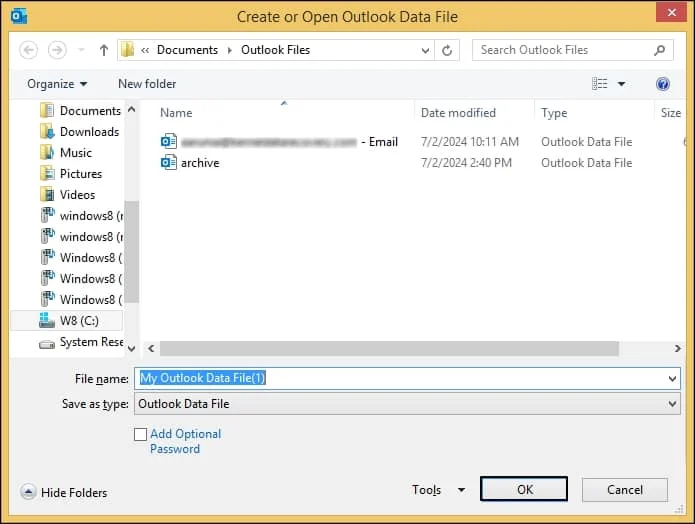Screen dimensions: 695x524
Task: Go forward using the forward arrow
Action: pos(57,50)
